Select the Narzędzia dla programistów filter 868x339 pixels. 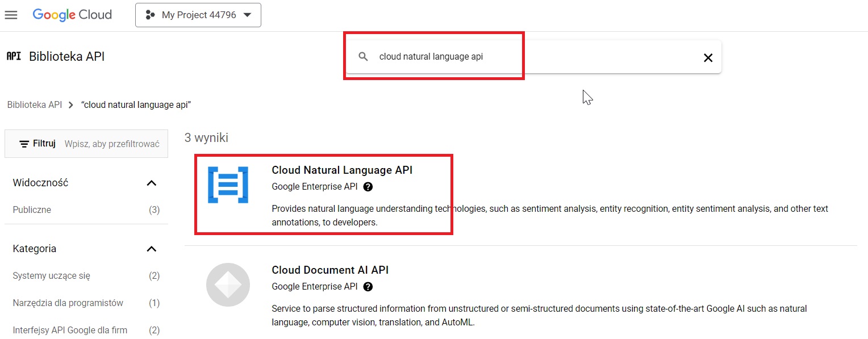(x=68, y=303)
